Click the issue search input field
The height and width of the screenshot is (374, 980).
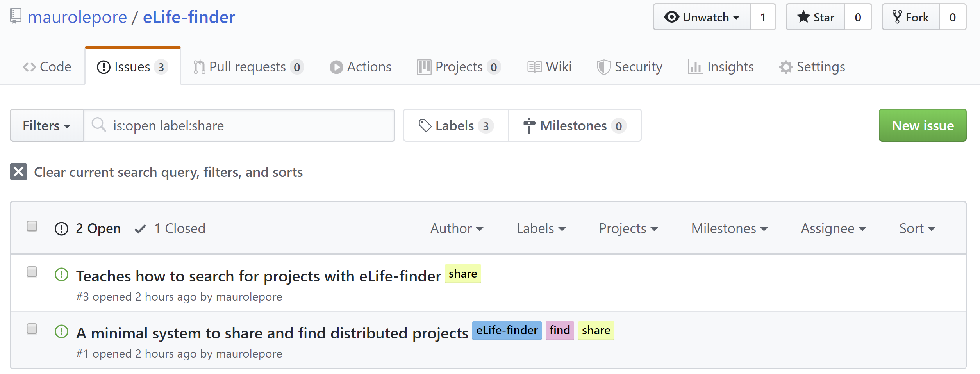point(239,125)
